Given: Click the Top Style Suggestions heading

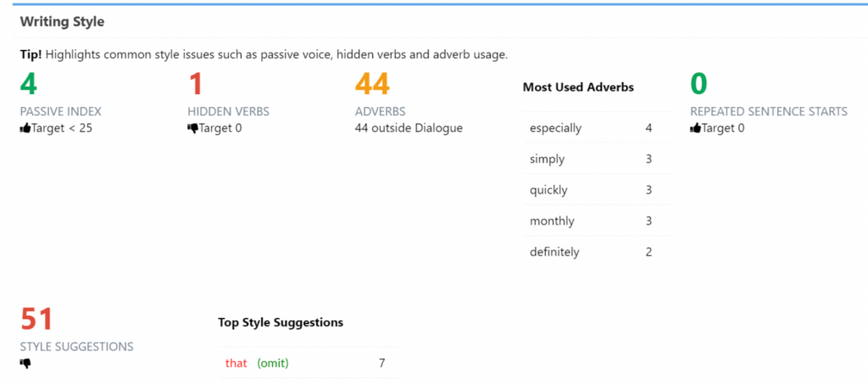Looking at the screenshot, I should (281, 322).
